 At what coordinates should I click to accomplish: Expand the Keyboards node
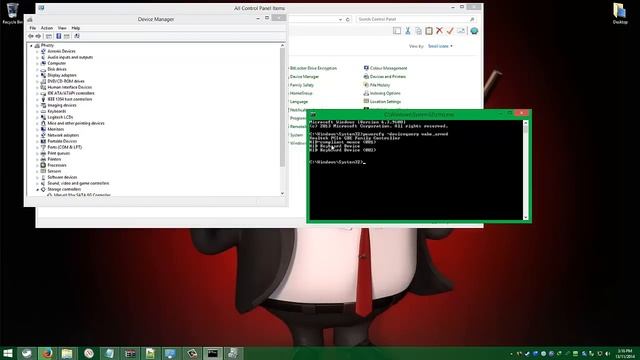(37, 111)
